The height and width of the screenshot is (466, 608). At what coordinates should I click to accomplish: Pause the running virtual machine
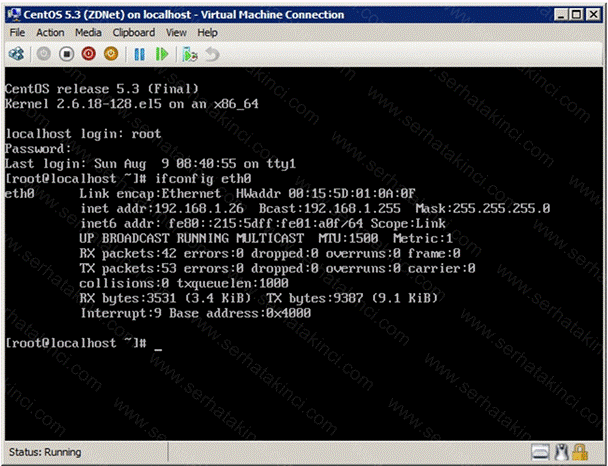coord(139,53)
